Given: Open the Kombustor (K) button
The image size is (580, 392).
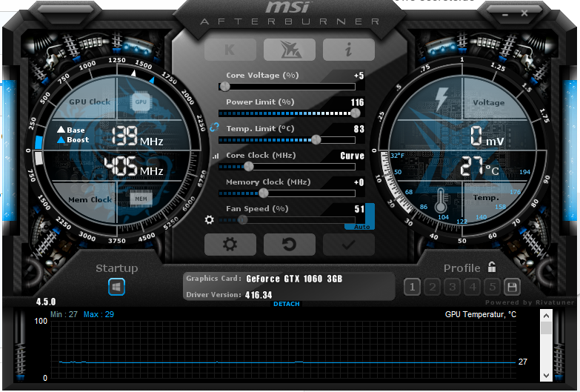Looking at the screenshot, I should coord(230,50).
